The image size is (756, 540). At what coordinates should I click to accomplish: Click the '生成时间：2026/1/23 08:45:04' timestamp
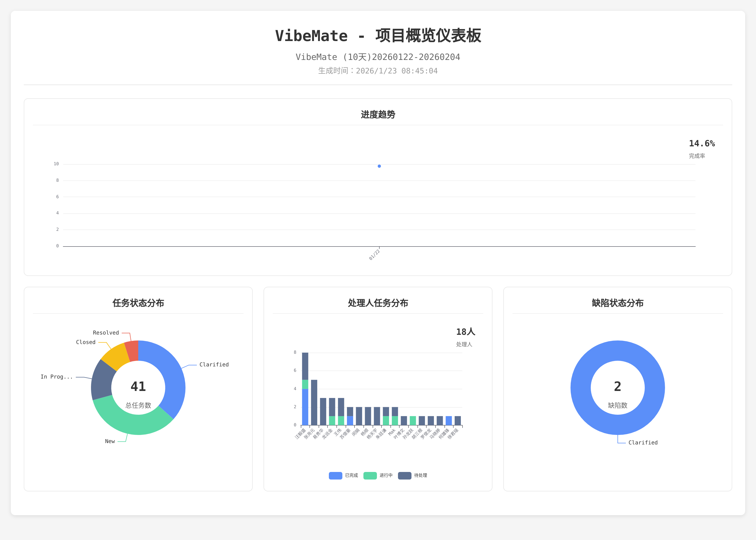(378, 71)
